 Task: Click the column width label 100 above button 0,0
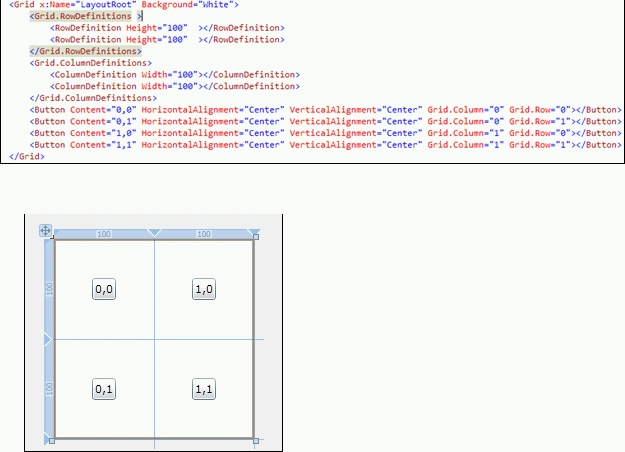(104, 234)
